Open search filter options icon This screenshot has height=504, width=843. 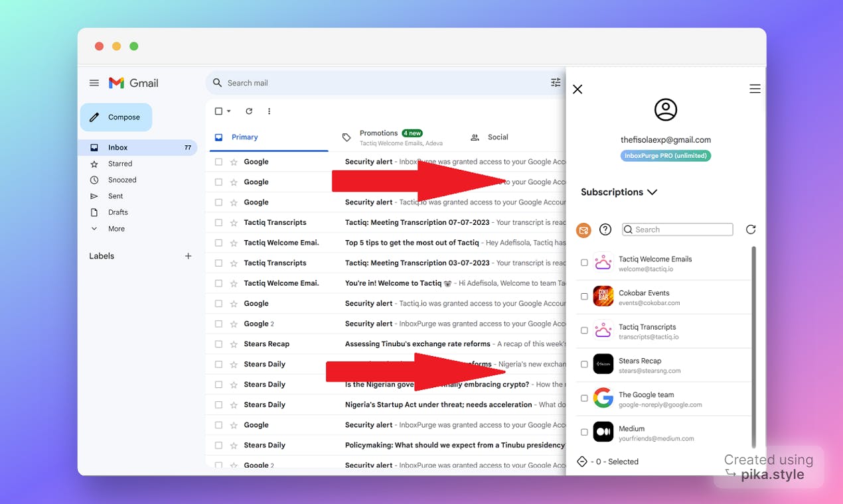[x=556, y=82]
